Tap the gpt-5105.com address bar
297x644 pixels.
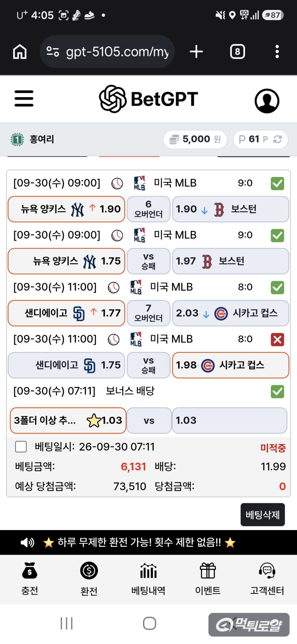[107, 52]
